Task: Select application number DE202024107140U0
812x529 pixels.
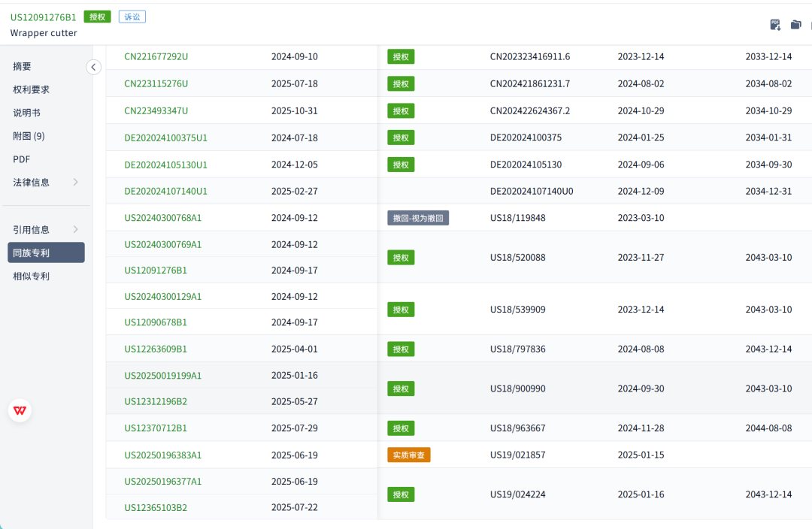Action: 532,191
